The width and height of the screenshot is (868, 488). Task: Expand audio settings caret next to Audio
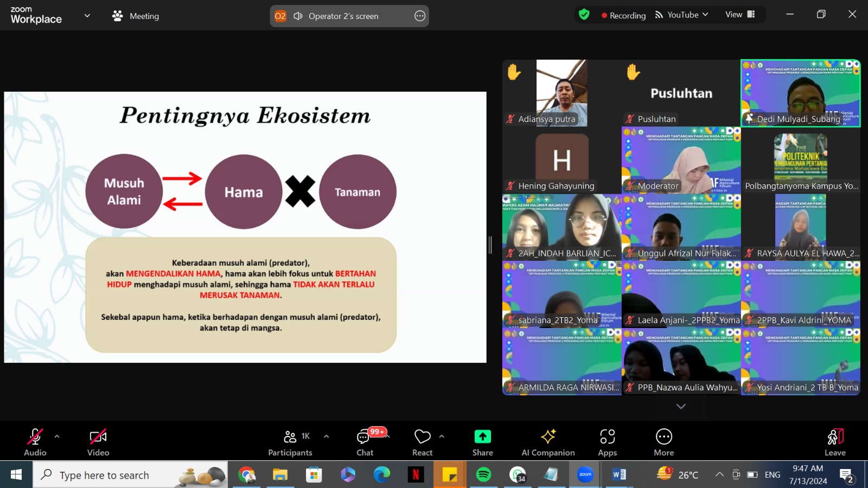(x=57, y=436)
